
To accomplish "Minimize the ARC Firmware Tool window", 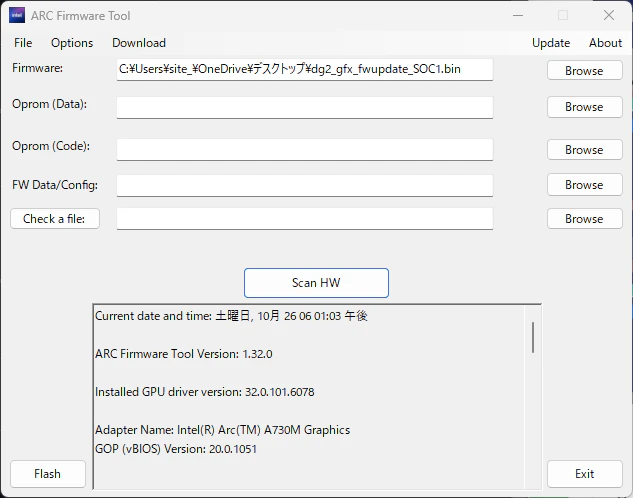I will coord(518,15).
